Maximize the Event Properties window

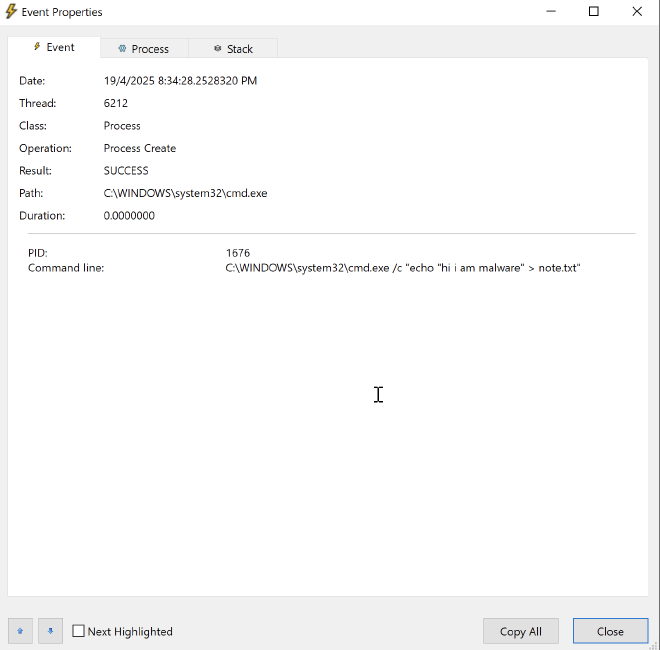coord(594,12)
